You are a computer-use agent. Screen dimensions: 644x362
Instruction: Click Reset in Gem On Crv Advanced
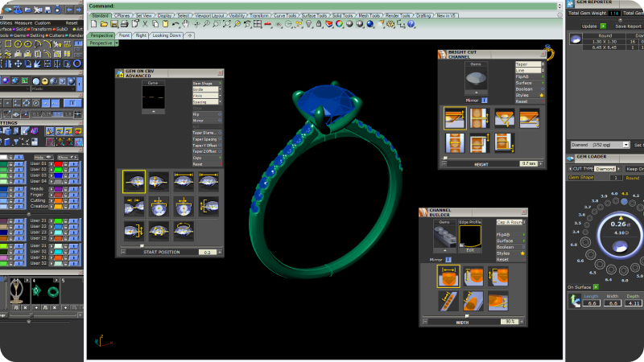(x=207, y=164)
